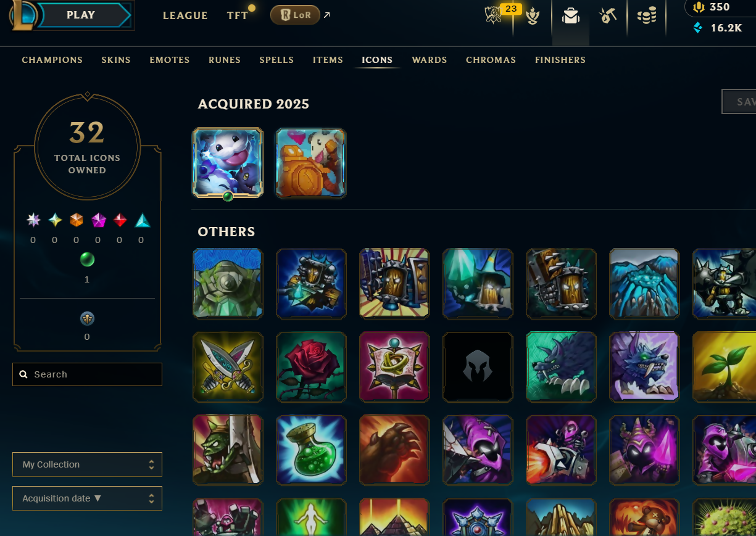Open the Store coins icon
756x536 pixels.
tap(646, 16)
